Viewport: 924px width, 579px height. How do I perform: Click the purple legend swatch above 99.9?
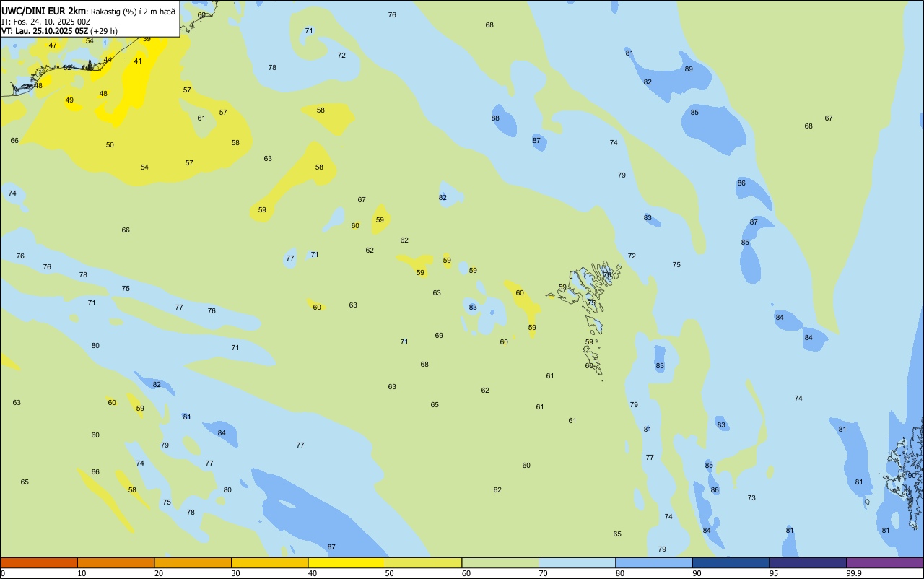click(x=884, y=562)
